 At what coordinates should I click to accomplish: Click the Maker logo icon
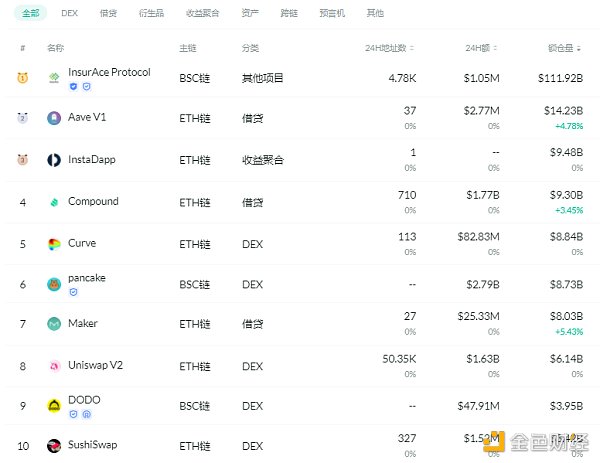(54, 324)
